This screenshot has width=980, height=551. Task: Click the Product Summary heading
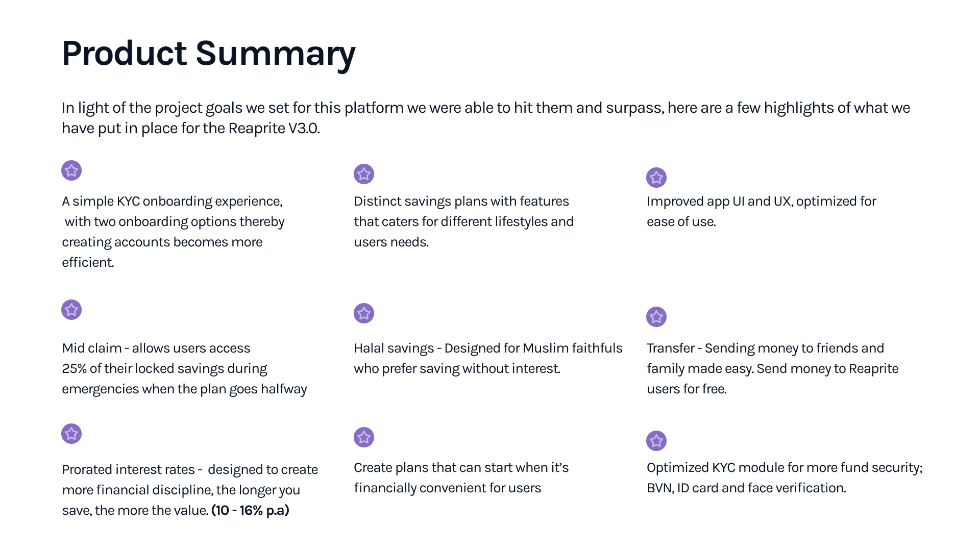(x=208, y=53)
